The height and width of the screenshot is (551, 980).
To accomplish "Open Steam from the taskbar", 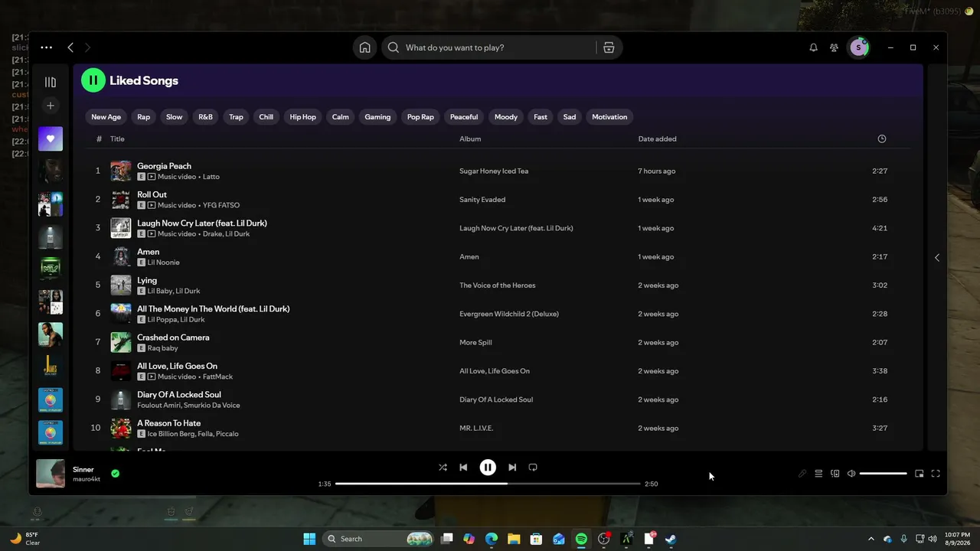I will 671,539.
